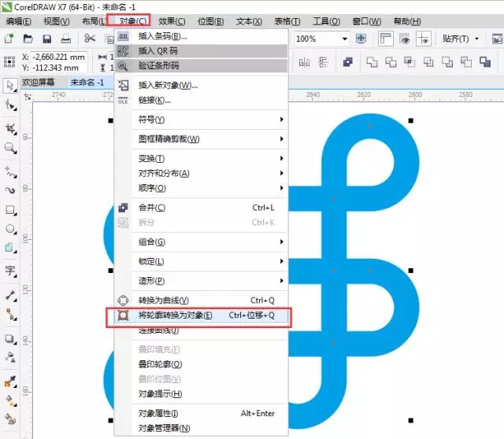The width and height of the screenshot is (504, 439).
Task: Switch to the 未命名 -1 document tab
Action: click(87, 82)
